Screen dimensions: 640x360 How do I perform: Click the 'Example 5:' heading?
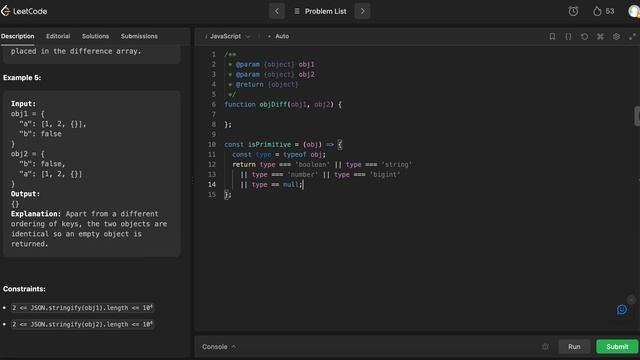tap(22, 78)
